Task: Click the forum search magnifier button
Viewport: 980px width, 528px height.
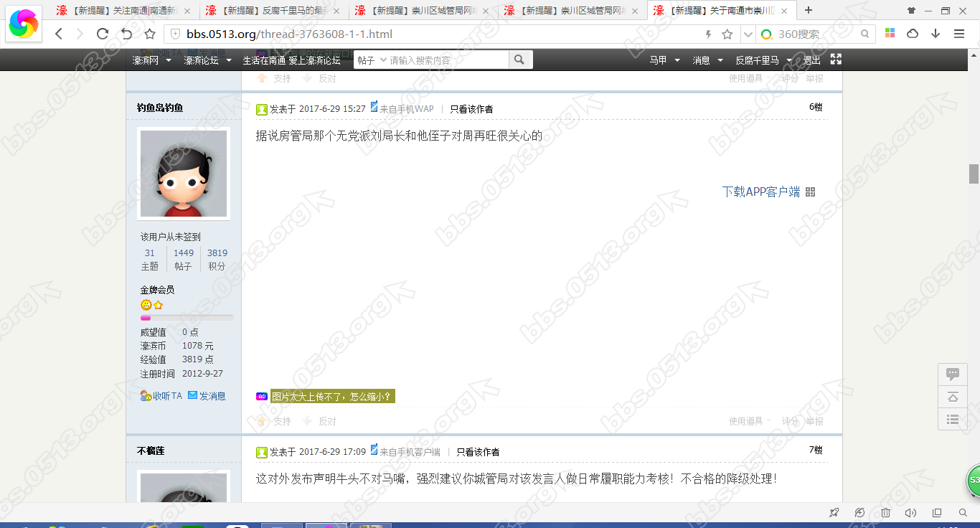Action: pyautogui.click(x=520, y=60)
